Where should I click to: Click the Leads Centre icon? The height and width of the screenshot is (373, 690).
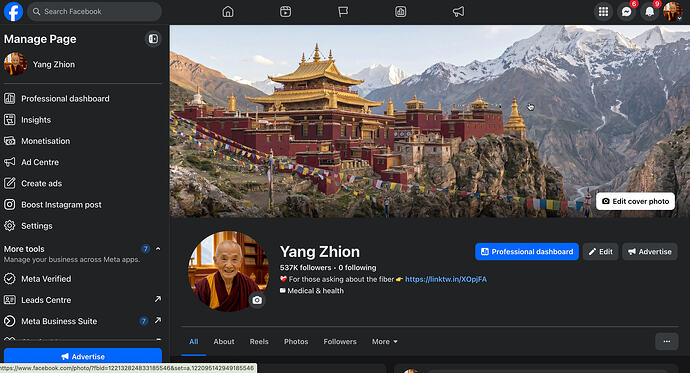(10, 300)
